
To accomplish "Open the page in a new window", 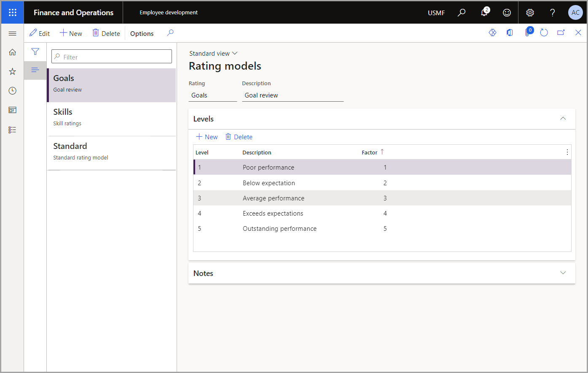I will 561,32.
